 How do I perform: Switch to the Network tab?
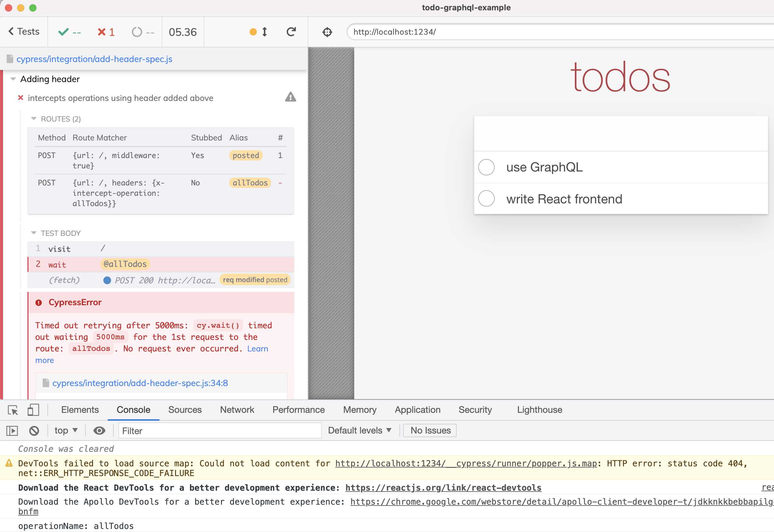(x=237, y=410)
